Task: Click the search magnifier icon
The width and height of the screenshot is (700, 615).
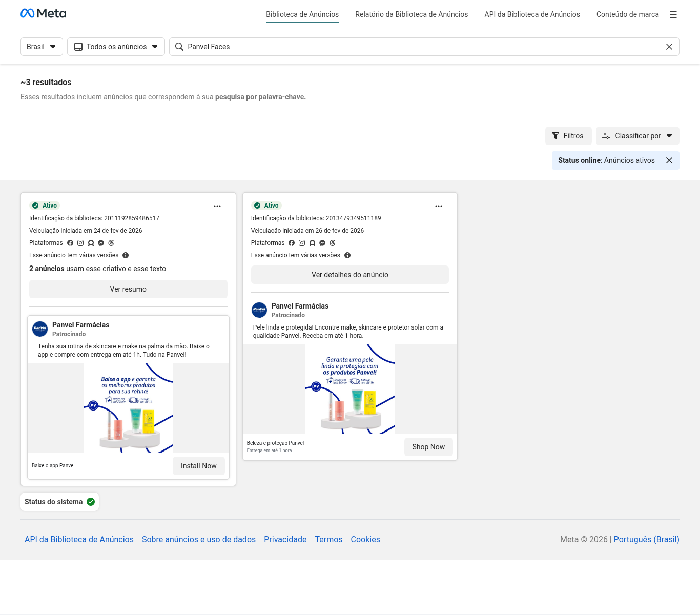Action: [179, 47]
